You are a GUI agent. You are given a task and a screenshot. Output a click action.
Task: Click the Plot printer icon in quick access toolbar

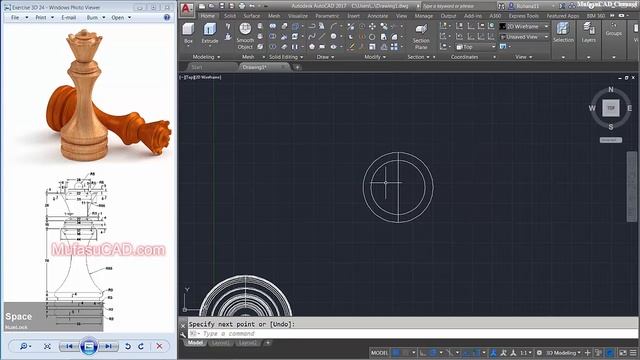pos(242,6)
